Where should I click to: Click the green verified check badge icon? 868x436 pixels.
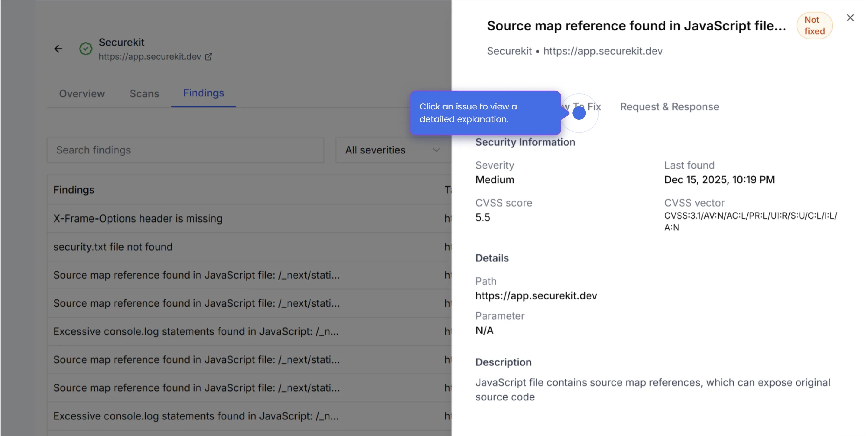click(86, 49)
